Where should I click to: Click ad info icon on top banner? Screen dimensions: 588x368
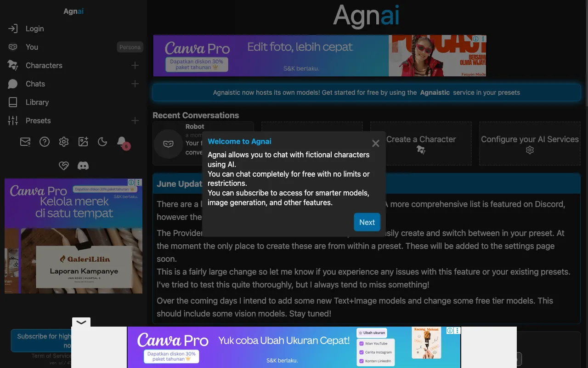pos(476,39)
